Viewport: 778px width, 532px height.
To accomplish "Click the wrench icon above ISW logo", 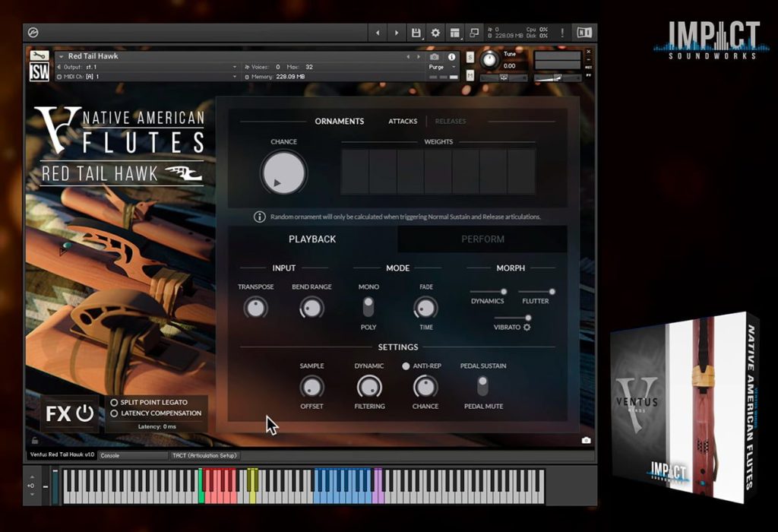I will pyautogui.click(x=40, y=55).
